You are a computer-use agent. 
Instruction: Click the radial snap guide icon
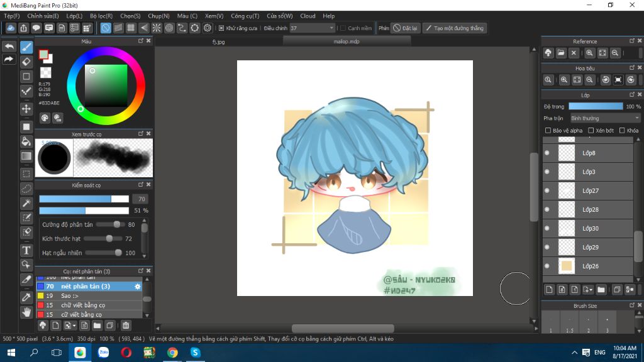(x=157, y=28)
